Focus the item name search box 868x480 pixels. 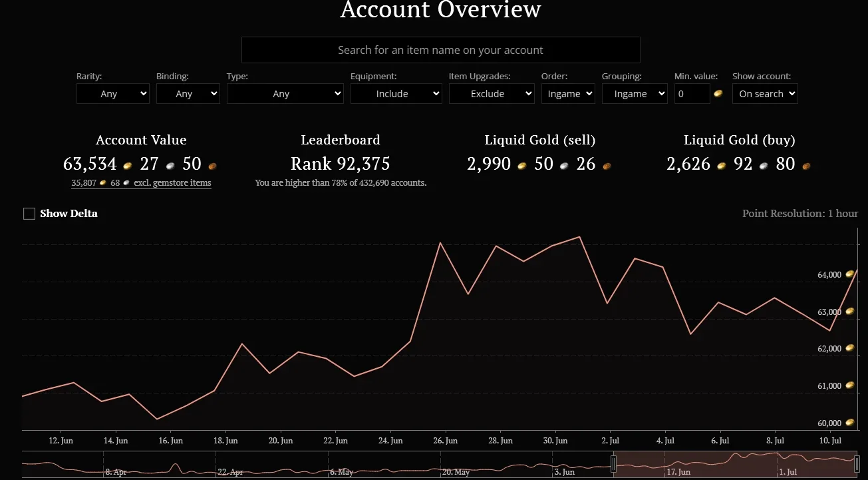(441, 50)
